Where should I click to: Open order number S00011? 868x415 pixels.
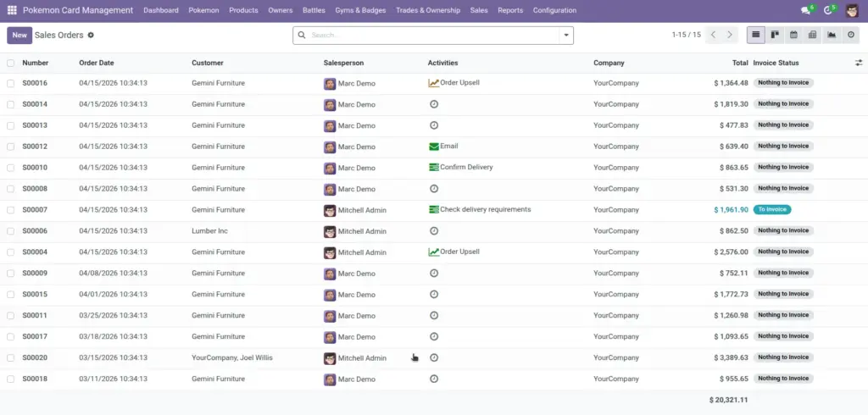coord(35,316)
